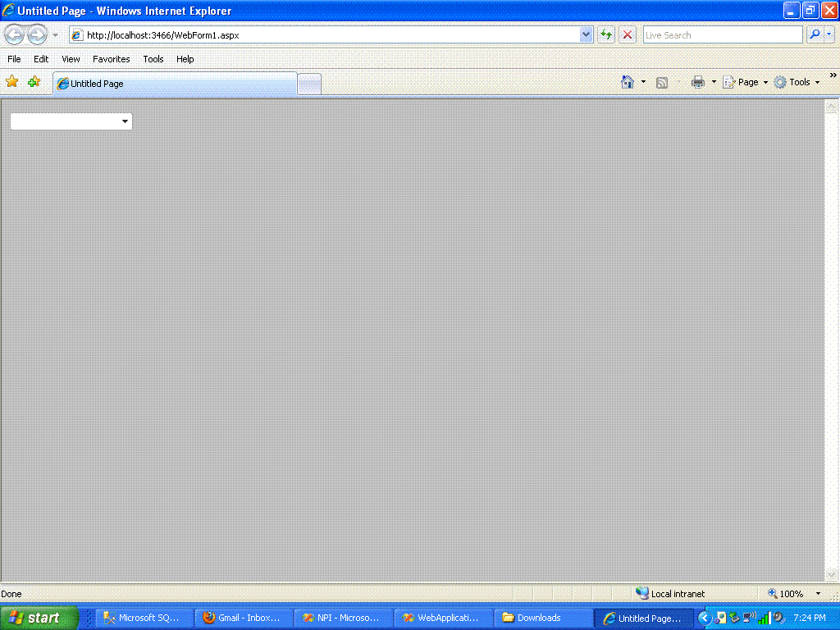
Task: Open Favorites Center star icon
Action: (11, 81)
